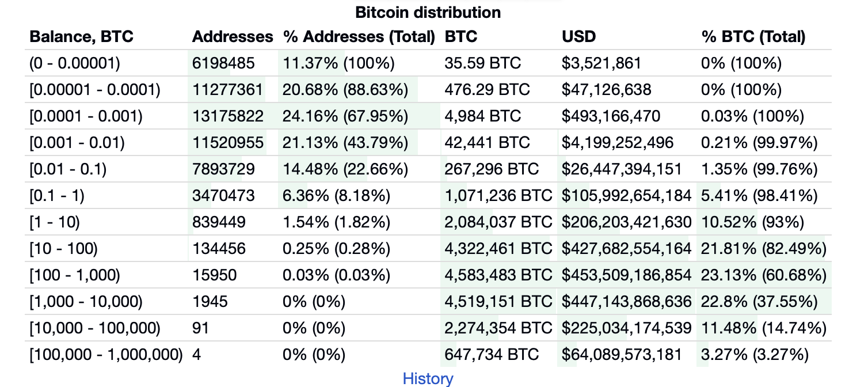Screen dimensions: 868x387
Task: Click the 11.48% (14.74%) BTC share cell
Action: pyautogui.click(x=763, y=328)
